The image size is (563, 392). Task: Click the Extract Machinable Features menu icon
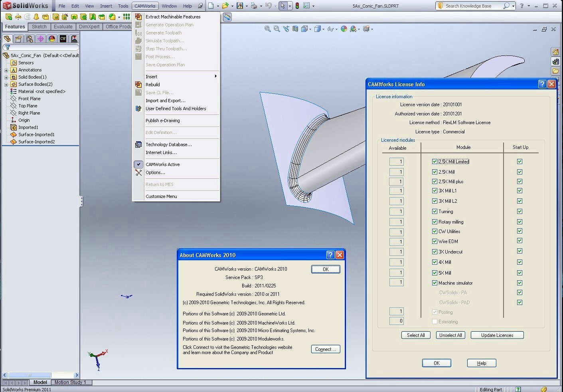[x=138, y=17]
